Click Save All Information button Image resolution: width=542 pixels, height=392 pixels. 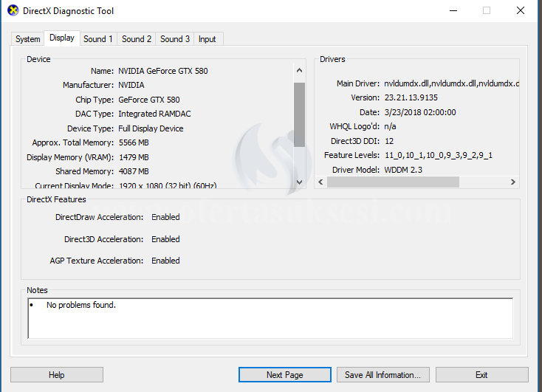point(383,375)
